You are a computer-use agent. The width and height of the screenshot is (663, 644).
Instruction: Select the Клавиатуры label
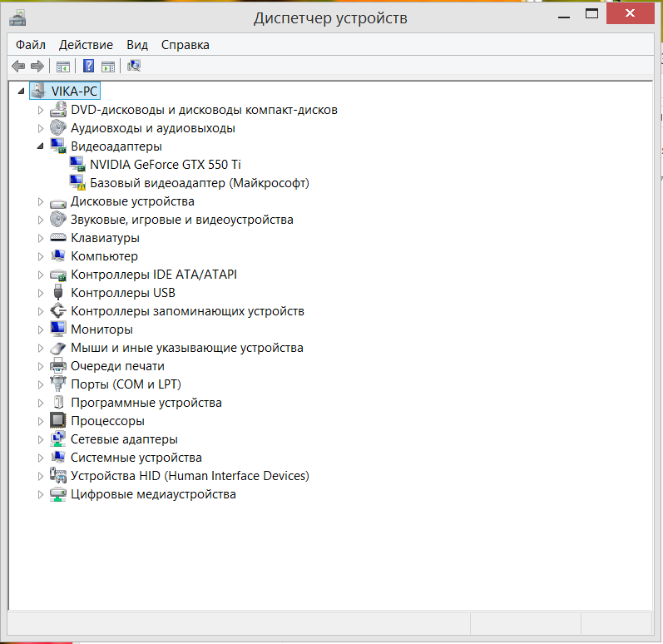click(x=105, y=238)
